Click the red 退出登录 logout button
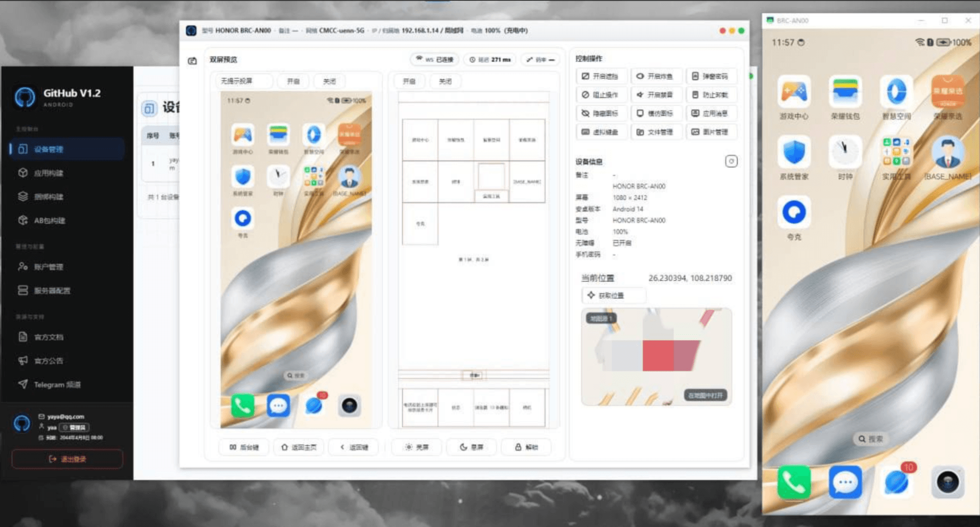The height and width of the screenshot is (527, 980). click(67, 459)
